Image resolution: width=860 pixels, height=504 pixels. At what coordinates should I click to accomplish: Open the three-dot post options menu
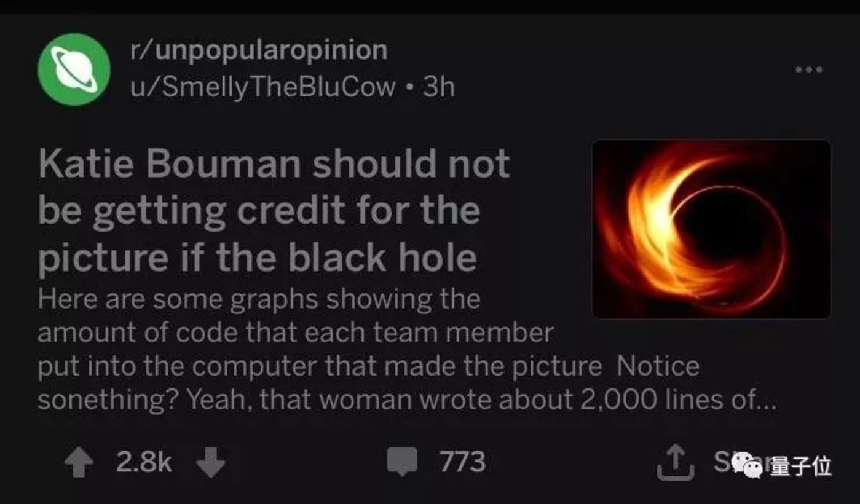809,69
